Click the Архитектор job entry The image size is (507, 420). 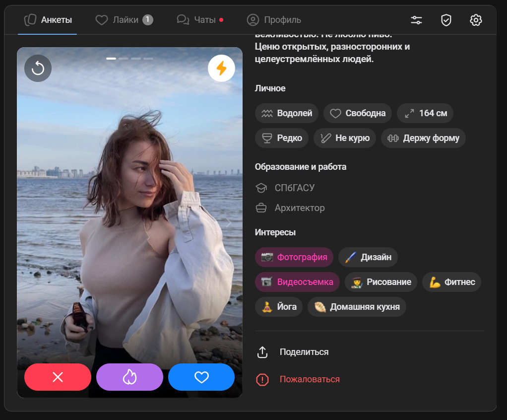coord(300,208)
